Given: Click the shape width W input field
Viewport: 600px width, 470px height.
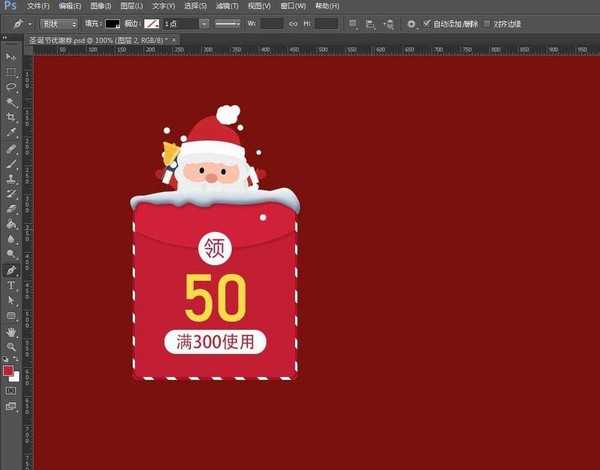Looking at the screenshot, I should (x=272, y=22).
